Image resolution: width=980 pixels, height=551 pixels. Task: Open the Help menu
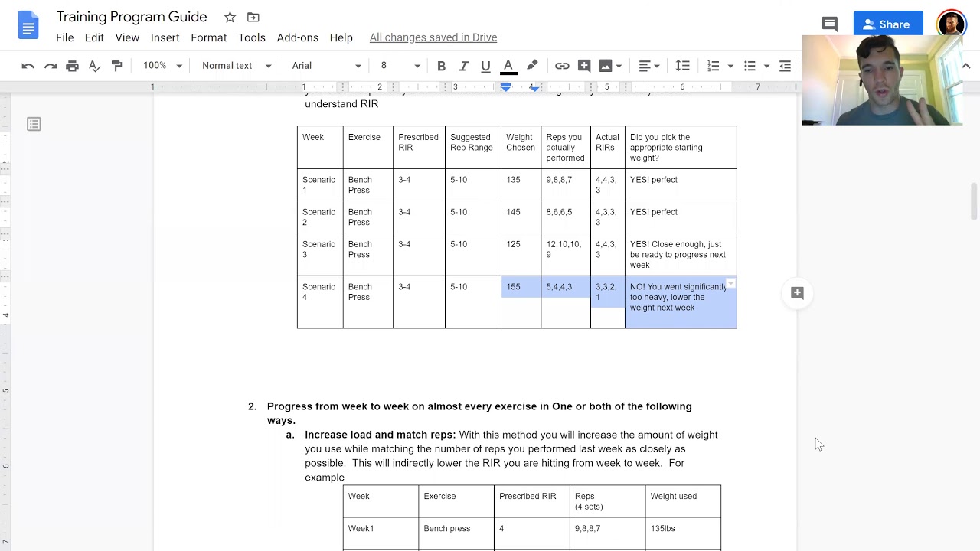341,37
